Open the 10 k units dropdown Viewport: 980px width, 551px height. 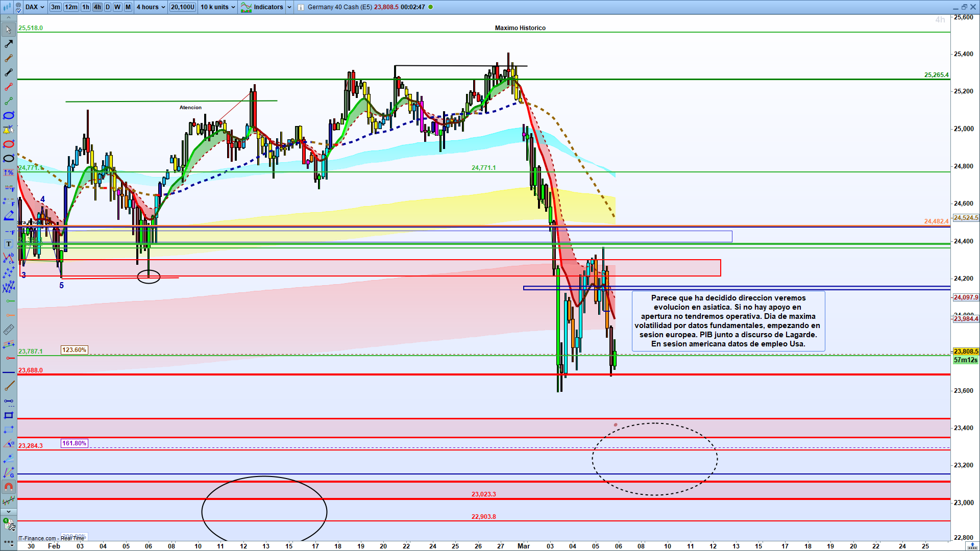coord(217,7)
